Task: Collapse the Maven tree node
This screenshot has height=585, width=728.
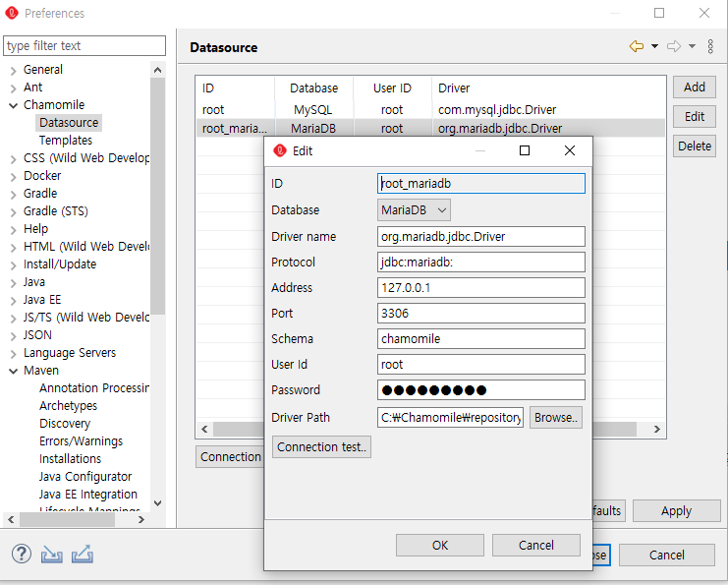Action: (x=13, y=371)
